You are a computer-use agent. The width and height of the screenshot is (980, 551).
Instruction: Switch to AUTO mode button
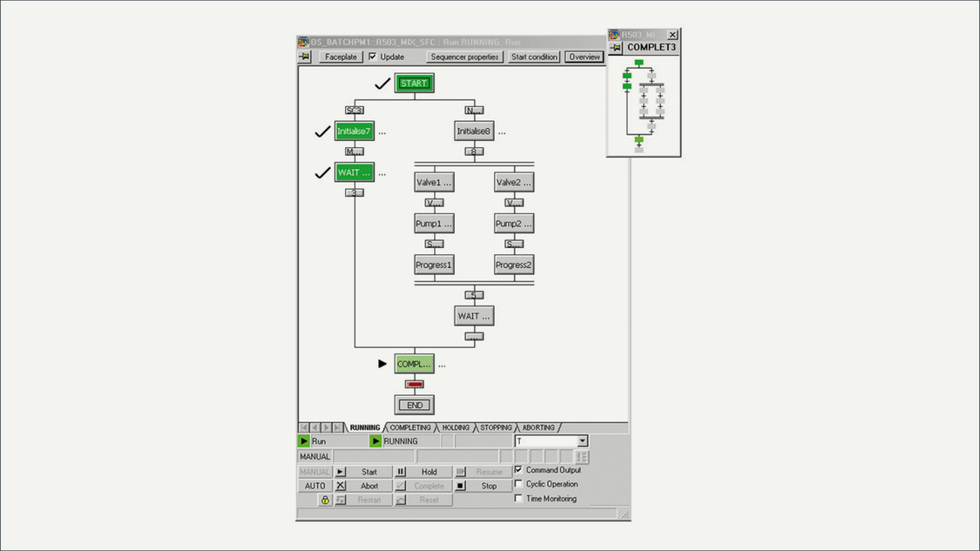coord(314,486)
